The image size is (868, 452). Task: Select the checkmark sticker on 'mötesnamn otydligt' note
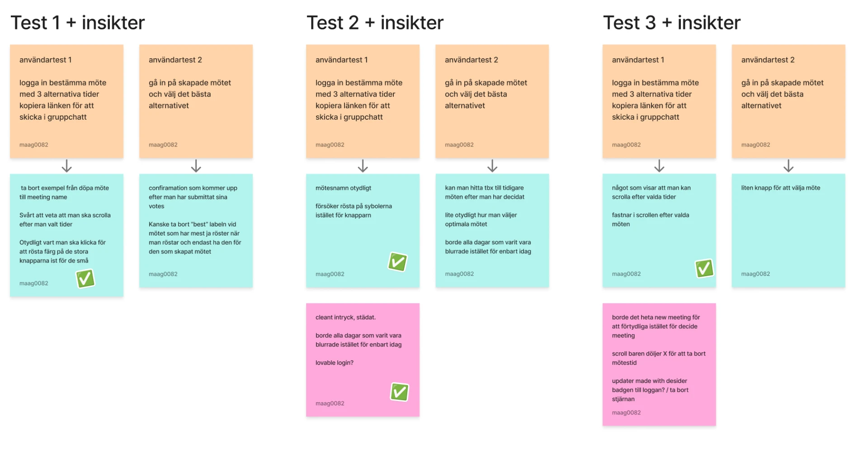point(398,262)
